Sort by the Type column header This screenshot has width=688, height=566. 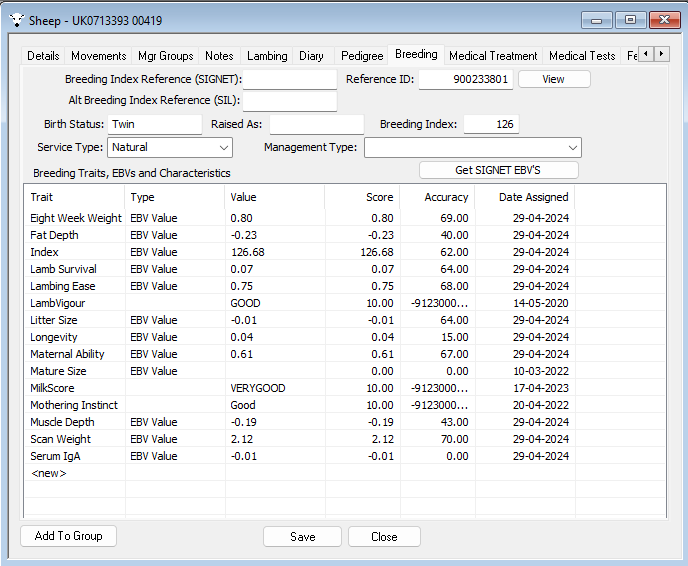point(175,197)
